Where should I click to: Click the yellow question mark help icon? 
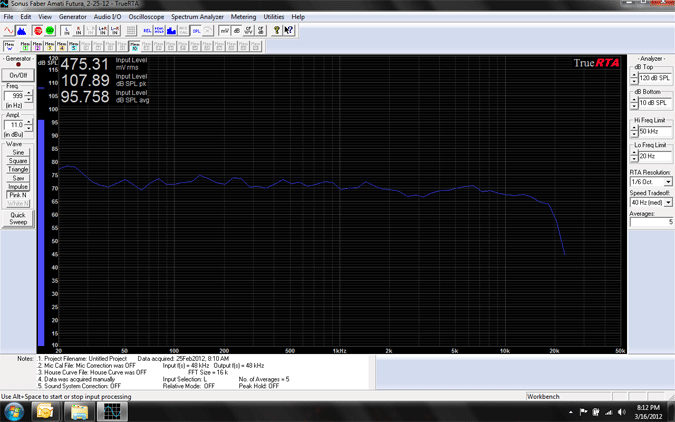(x=277, y=31)
